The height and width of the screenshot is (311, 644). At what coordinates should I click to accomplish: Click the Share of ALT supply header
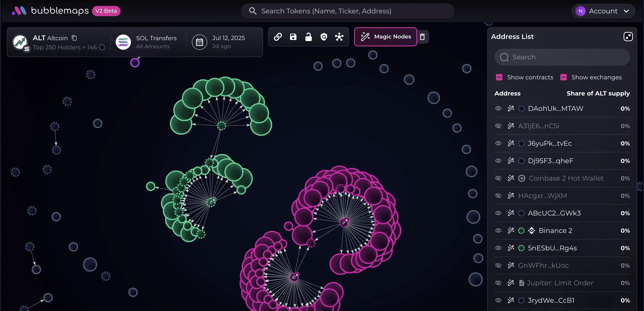(598, 93)
